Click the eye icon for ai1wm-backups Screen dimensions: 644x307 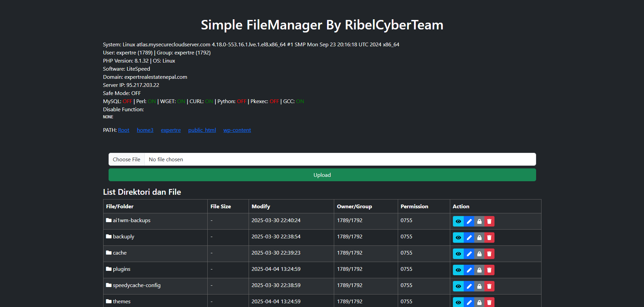point(458,221)
